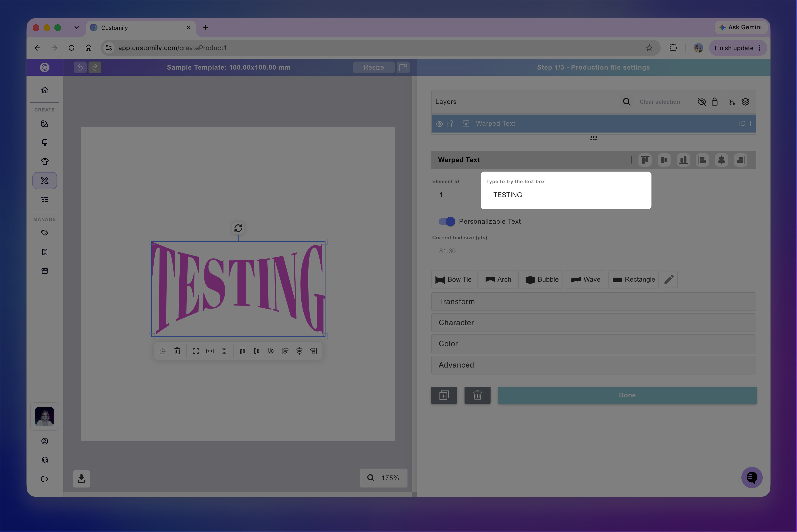This screenshot has height=532, width=797.
Task: Expand the Advanced section
Action: [x=593, y=365]
